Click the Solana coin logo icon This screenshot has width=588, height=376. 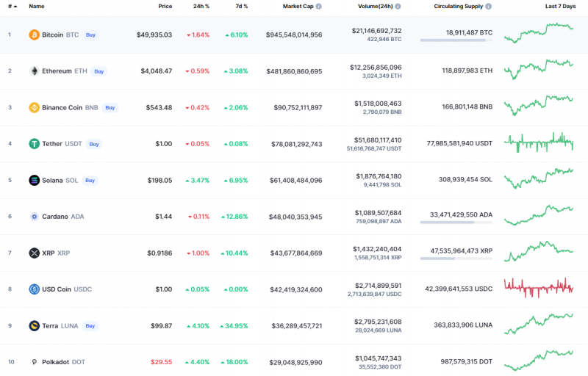click(34, 180)
